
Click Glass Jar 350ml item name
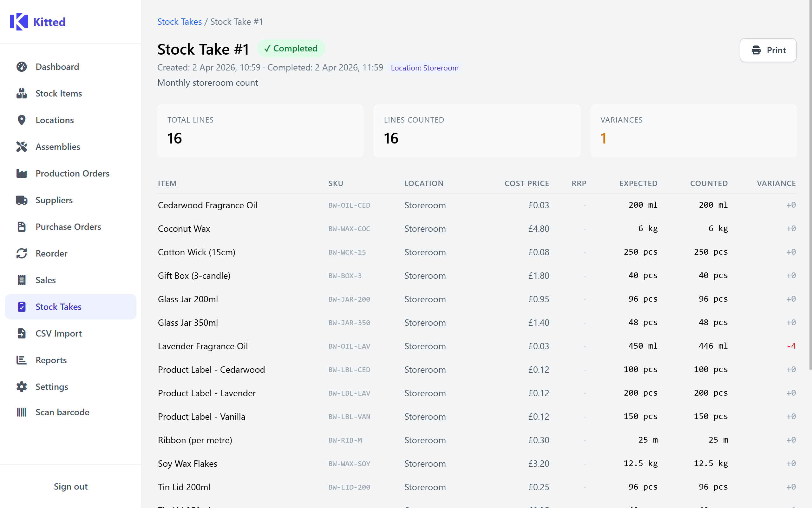188,323
